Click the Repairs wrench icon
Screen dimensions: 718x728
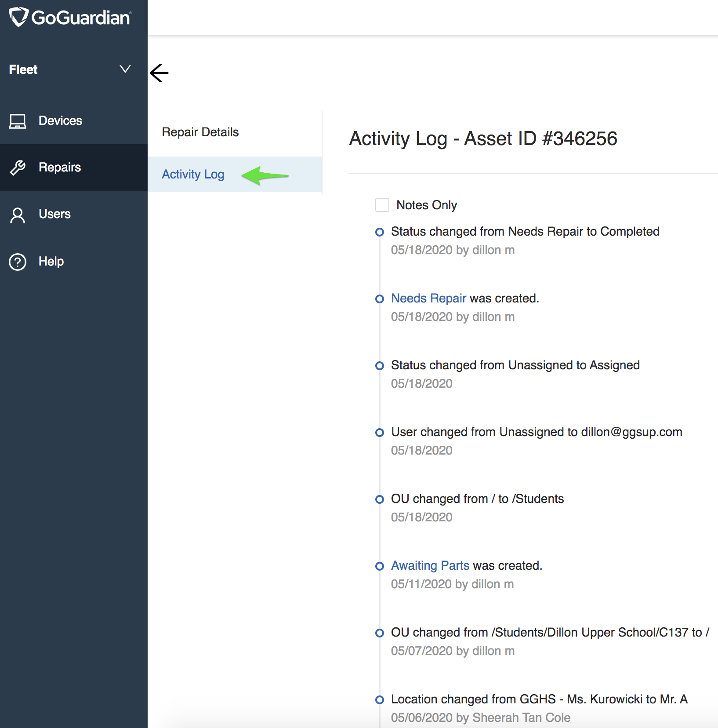point(18,167)
